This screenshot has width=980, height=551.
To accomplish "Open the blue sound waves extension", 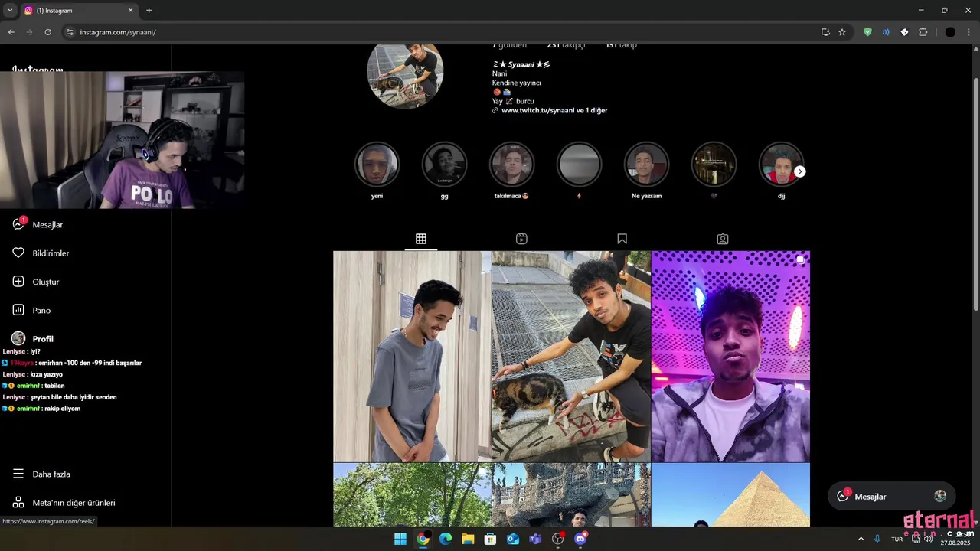I will coord(886,32).
